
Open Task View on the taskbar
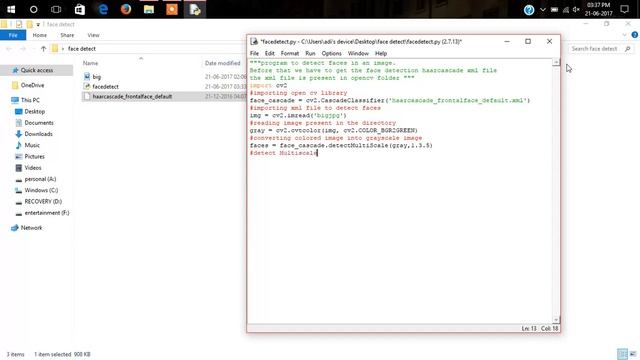coord(56,9)
